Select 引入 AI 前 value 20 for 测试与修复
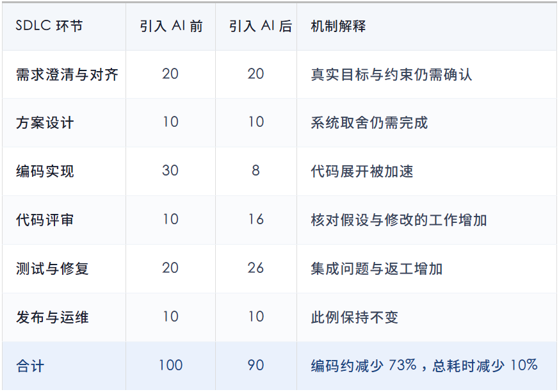 [170, 268]
